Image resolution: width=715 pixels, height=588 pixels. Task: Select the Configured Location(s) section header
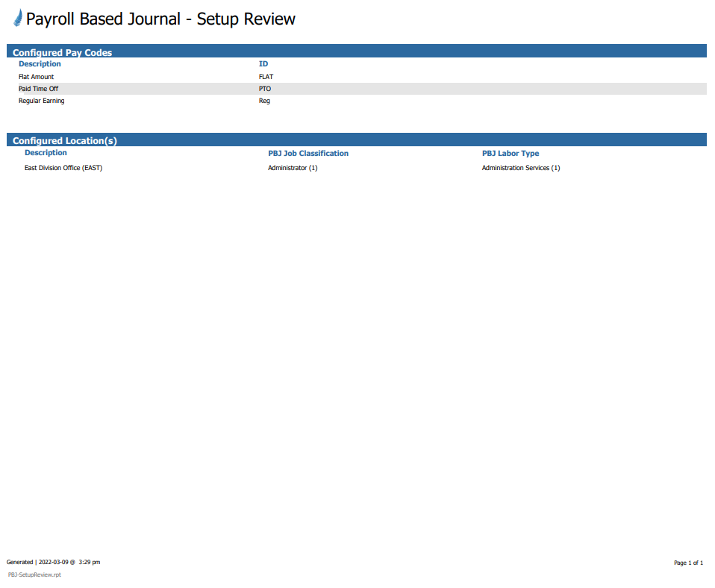pos(65,140)
